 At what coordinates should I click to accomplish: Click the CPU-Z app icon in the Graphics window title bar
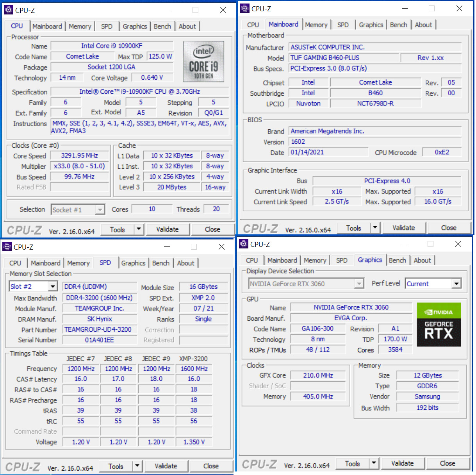[x=244, y=244]
